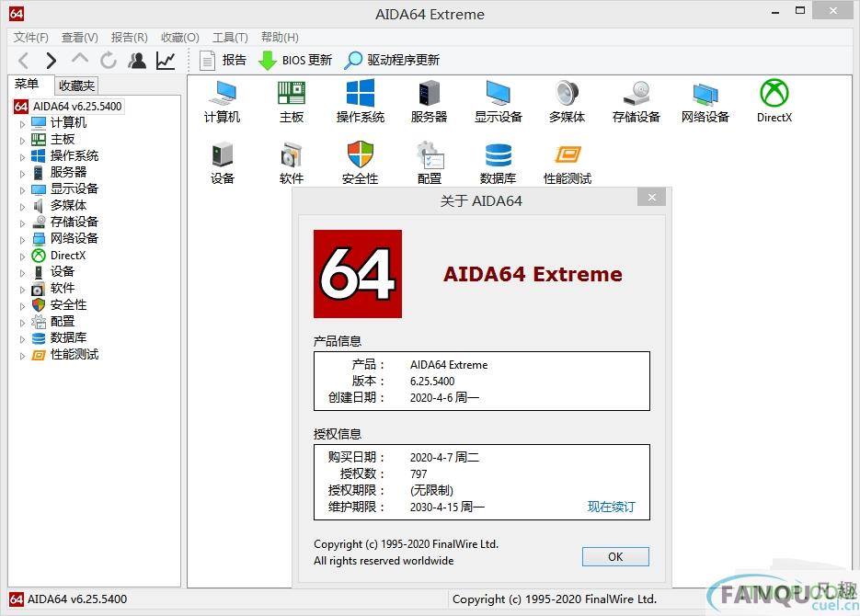Expand the 多媒体 tree node arrow

[x=22, y=207]
